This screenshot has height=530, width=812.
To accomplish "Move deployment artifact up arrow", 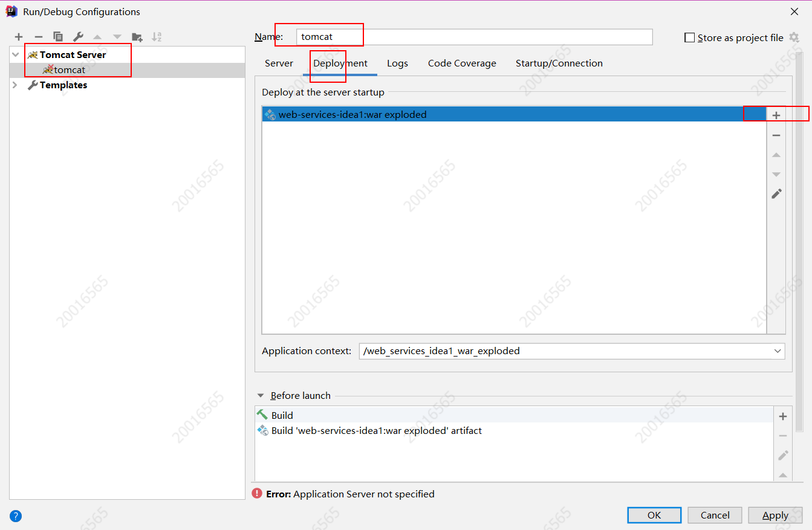I will 776,155.
